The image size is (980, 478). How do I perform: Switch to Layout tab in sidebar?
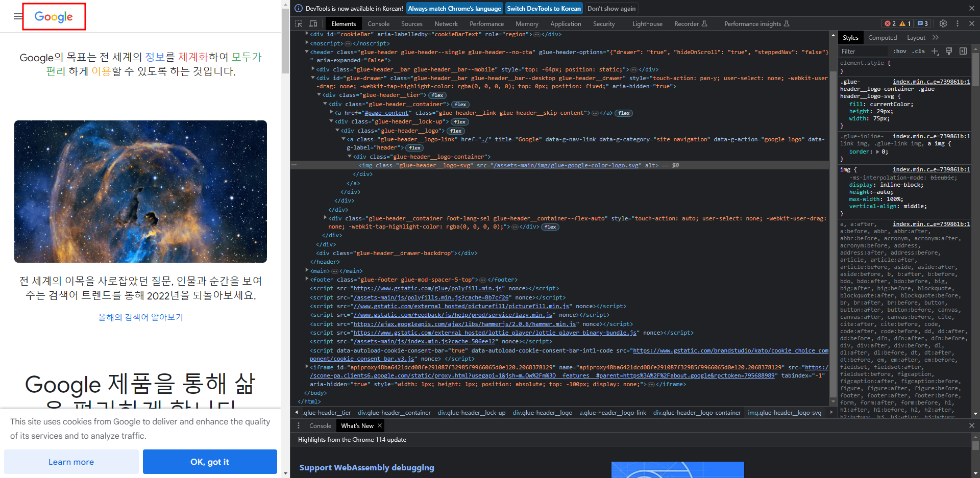click(x=916, y=37)
